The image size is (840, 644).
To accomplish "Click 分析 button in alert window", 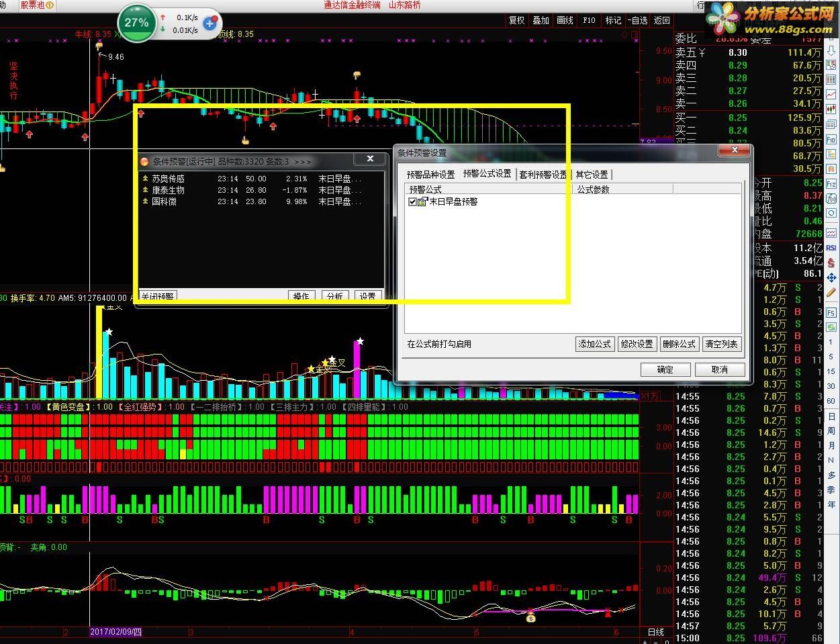I will 334,296.
